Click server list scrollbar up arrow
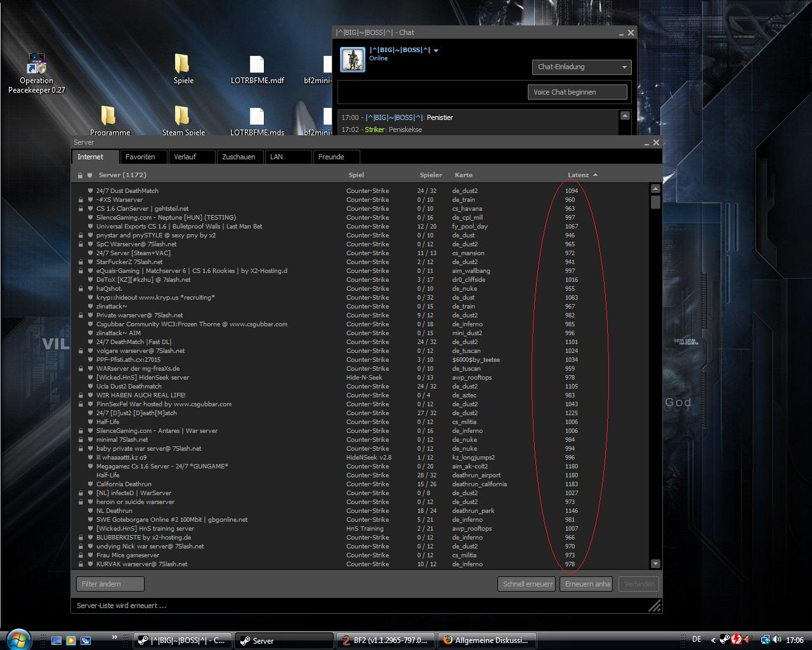812x650 pixels. pos(655,189)
